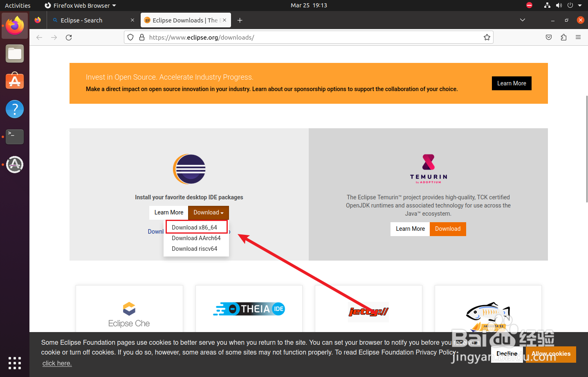Click the Temurin Download button
The height and width of the screenshot is (377, 588).
(448, 229)
